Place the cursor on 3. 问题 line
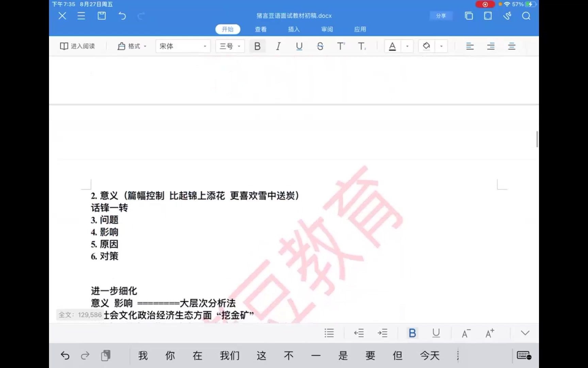 pyautogui.click(x=104, y=220)
